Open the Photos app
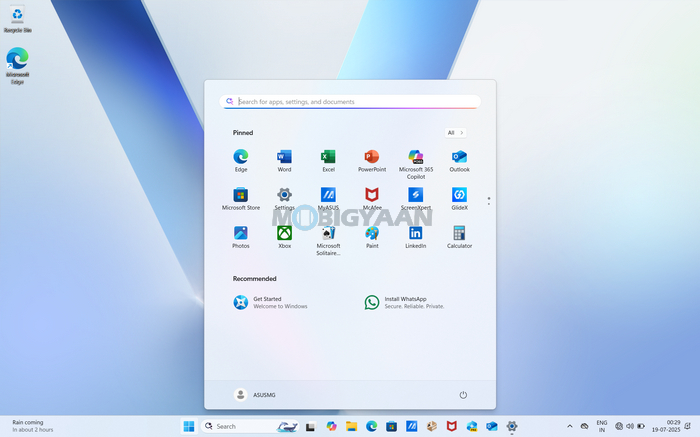The height and width of the screenshot is (437, 700). coord(241,237)
